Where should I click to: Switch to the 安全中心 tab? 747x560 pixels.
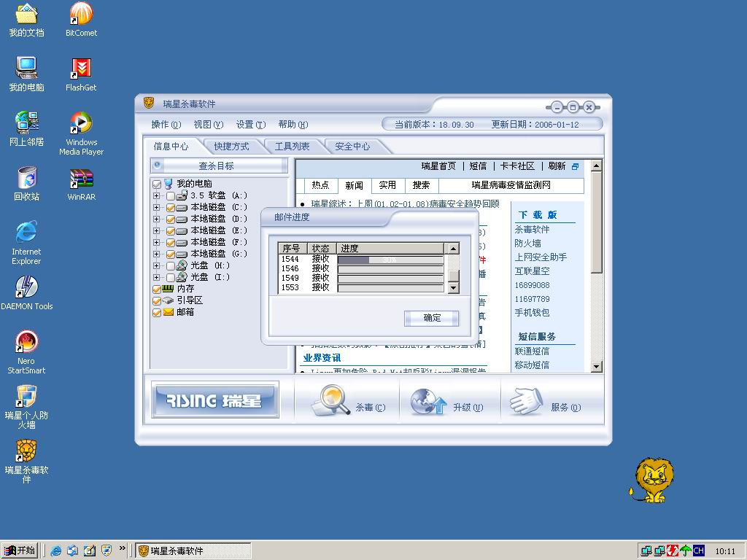(x=352, y=146)
